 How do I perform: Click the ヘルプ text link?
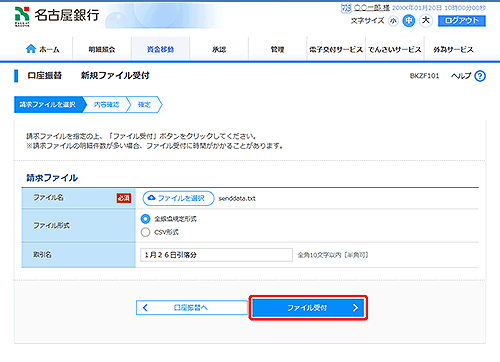coord(461,76)
